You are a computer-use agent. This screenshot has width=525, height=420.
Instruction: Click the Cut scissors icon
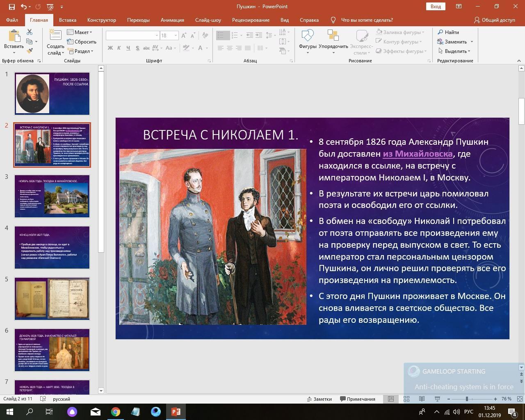(x=30, y=32)
